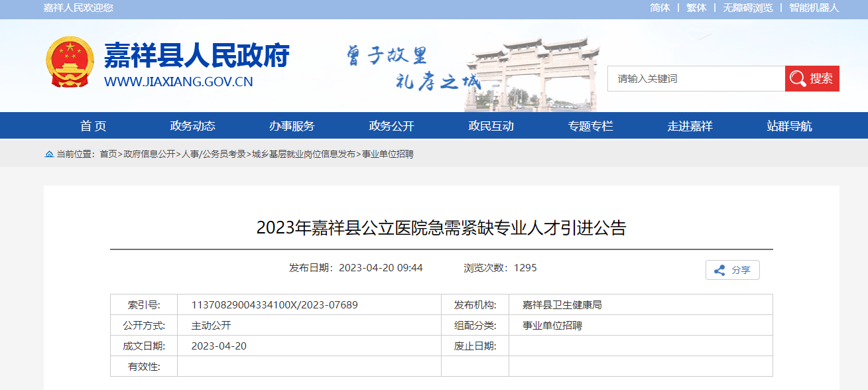Open the 智能机器人 assistant link

(x=814, y=8)
